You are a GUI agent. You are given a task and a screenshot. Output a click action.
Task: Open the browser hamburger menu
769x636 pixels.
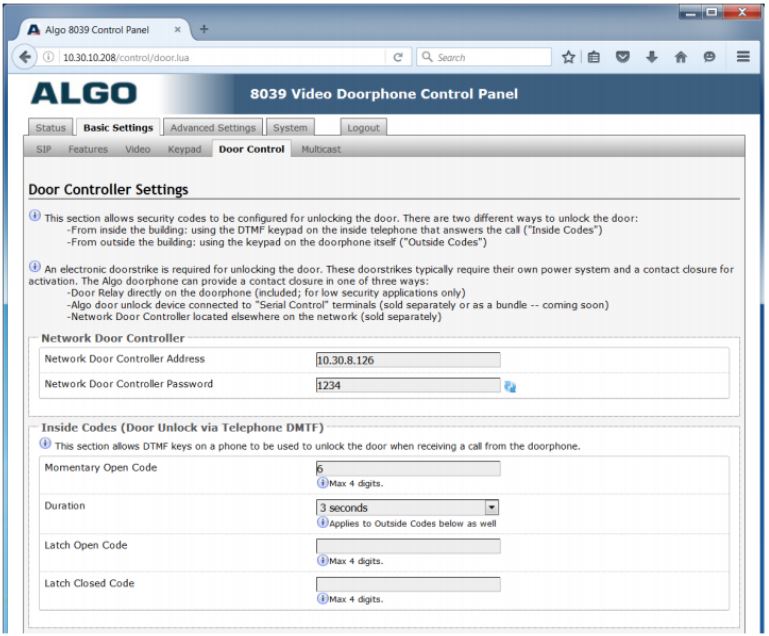[743, 57]
